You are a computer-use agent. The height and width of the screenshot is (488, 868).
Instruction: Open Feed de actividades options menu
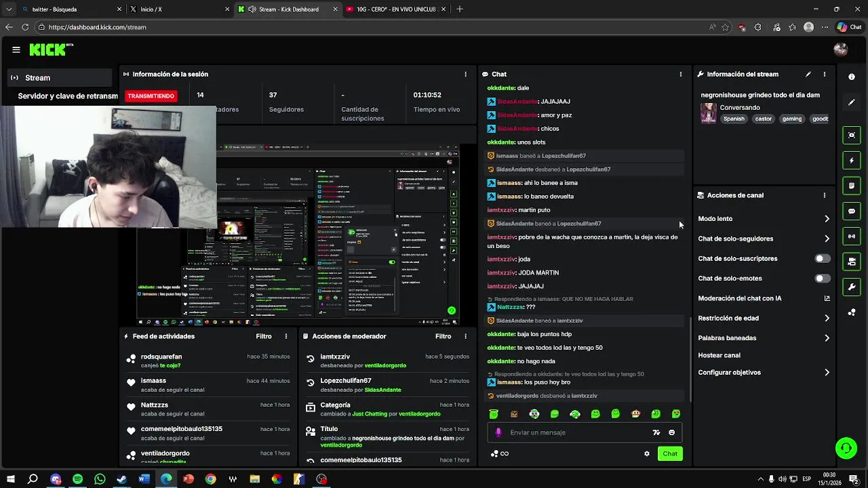click(x=286, y=336)
